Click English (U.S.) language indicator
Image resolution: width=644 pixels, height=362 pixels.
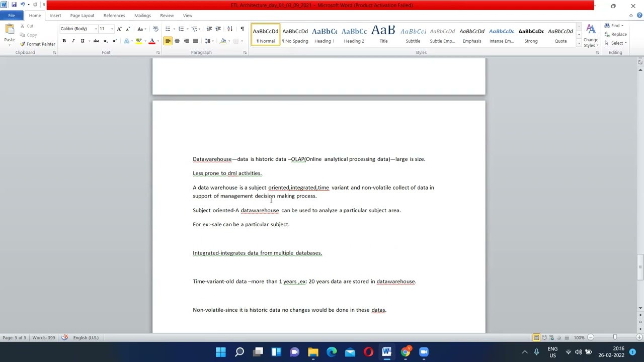point(86,337)
